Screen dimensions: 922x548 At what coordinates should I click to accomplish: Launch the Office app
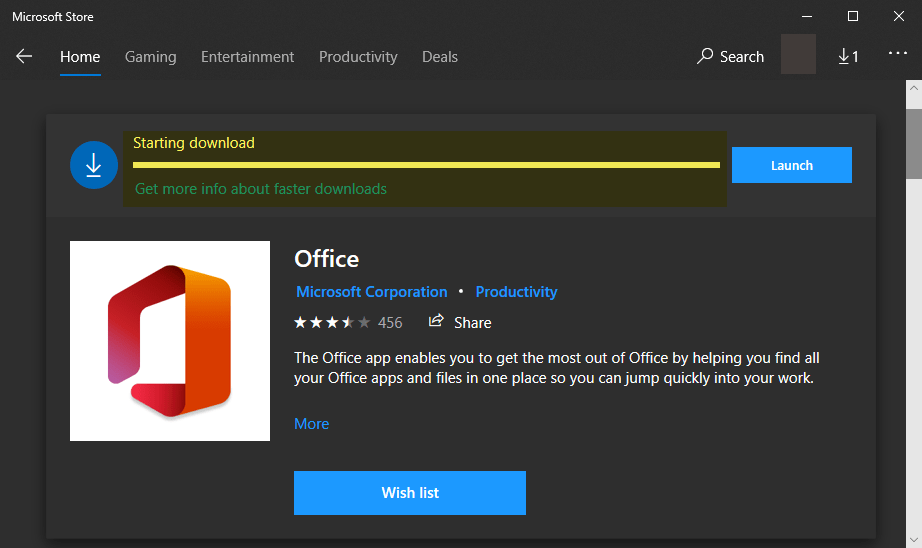click(x=791, y=165)
